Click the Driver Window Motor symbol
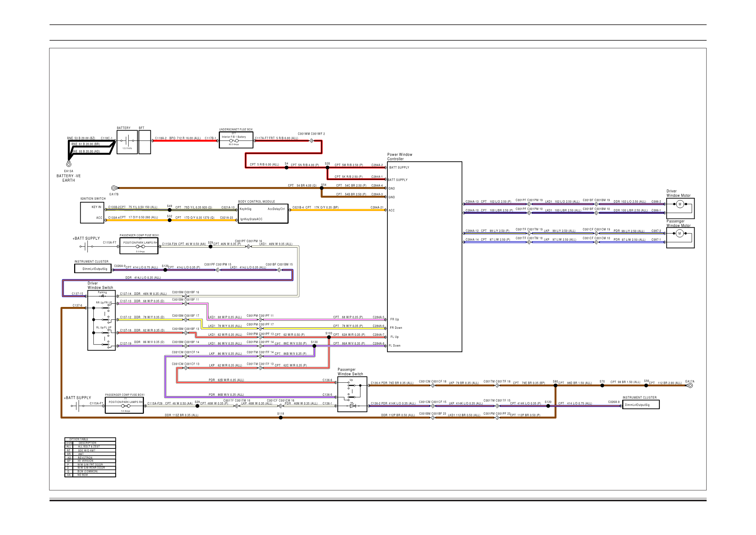 click(x=680, y=204)
